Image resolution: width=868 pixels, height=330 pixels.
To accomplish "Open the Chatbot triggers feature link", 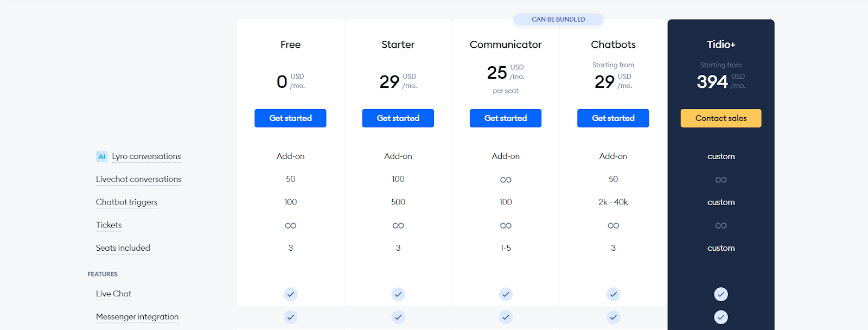I will click(126, 202).
